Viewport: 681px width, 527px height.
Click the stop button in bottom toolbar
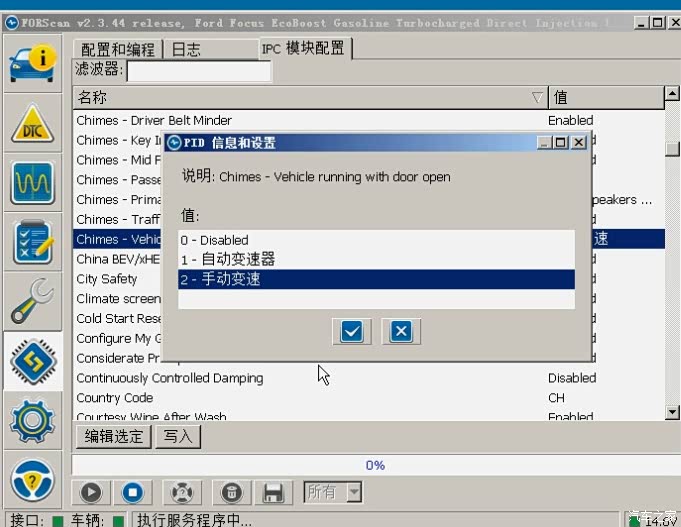(x=132, y=492)
